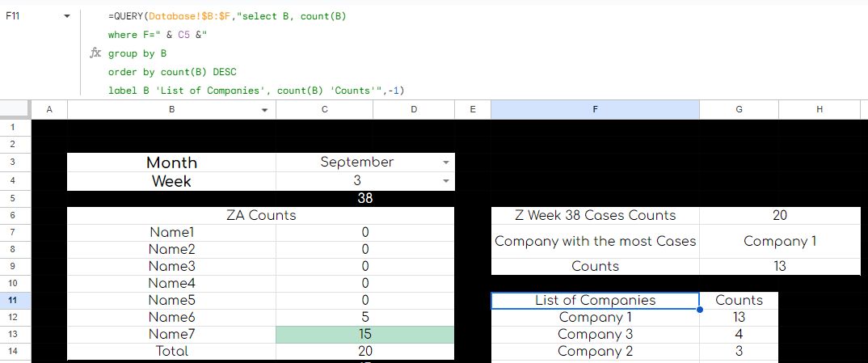Screen dimensions: 868x363
Task: Select column D header
Action: 414,110
